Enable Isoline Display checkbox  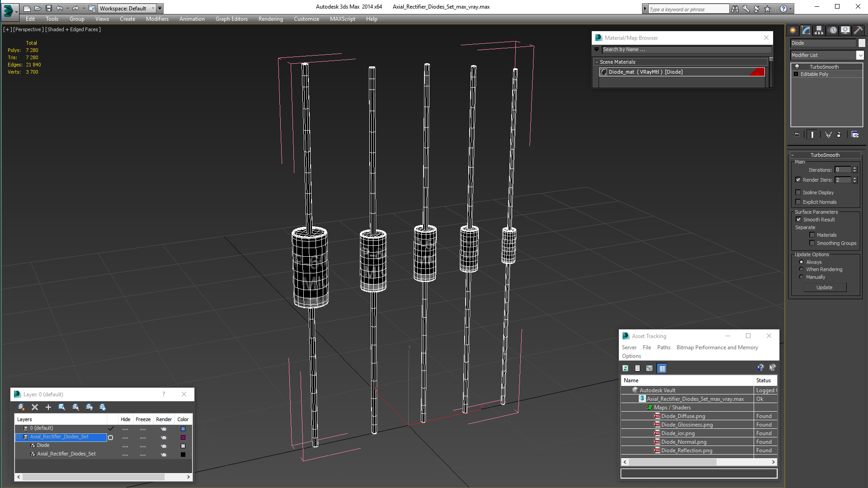pyautogui.click(x=798, y=192)
